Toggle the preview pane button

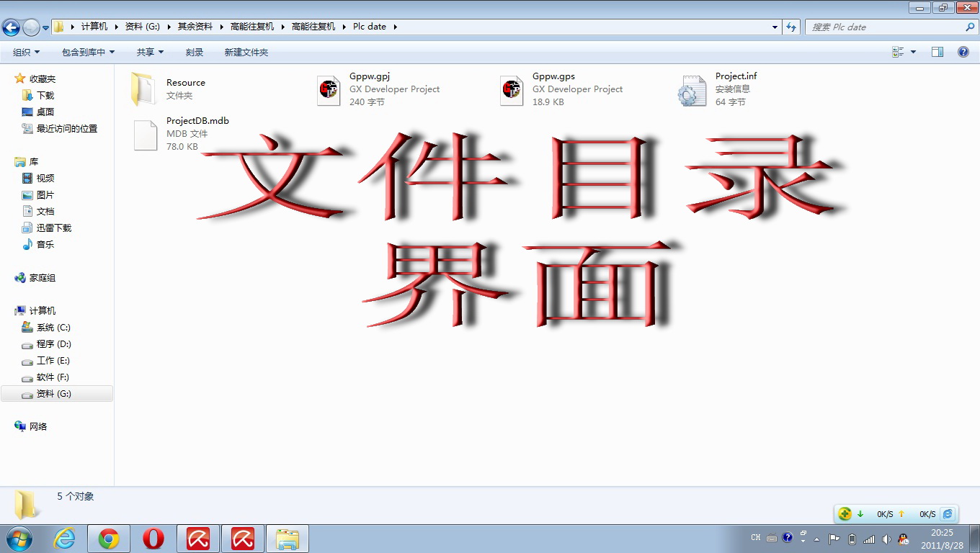pos(937,52)
